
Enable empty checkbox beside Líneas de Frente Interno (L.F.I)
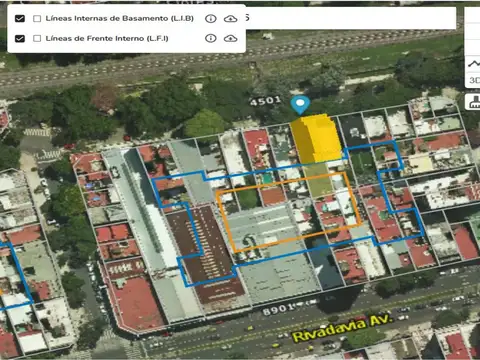(x=37, y=39)
